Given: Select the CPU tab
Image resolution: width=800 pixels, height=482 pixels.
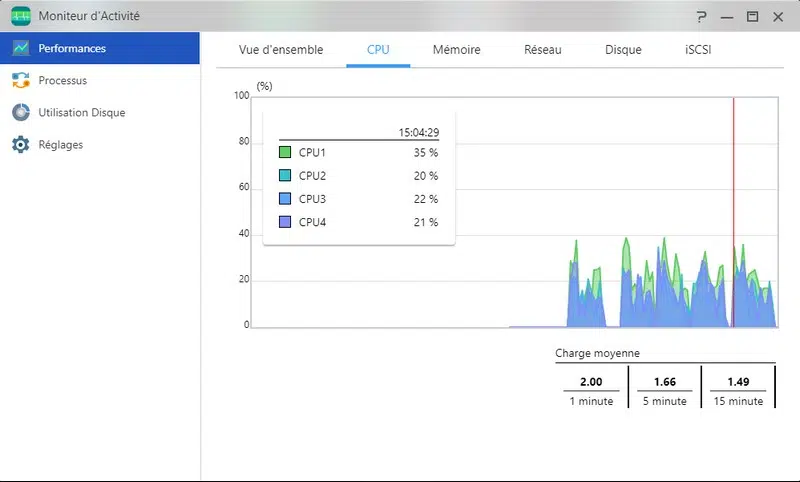Looking at the screenshot, I should [x=378, y=49].
